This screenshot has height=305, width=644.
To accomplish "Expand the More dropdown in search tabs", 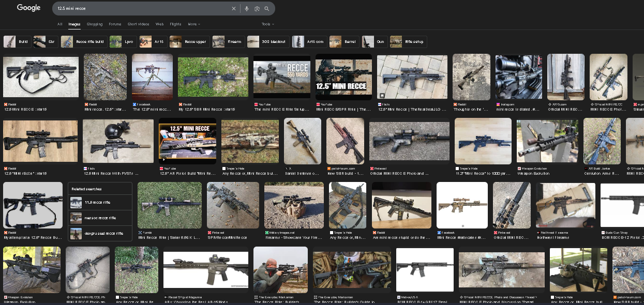I will 194,24.
